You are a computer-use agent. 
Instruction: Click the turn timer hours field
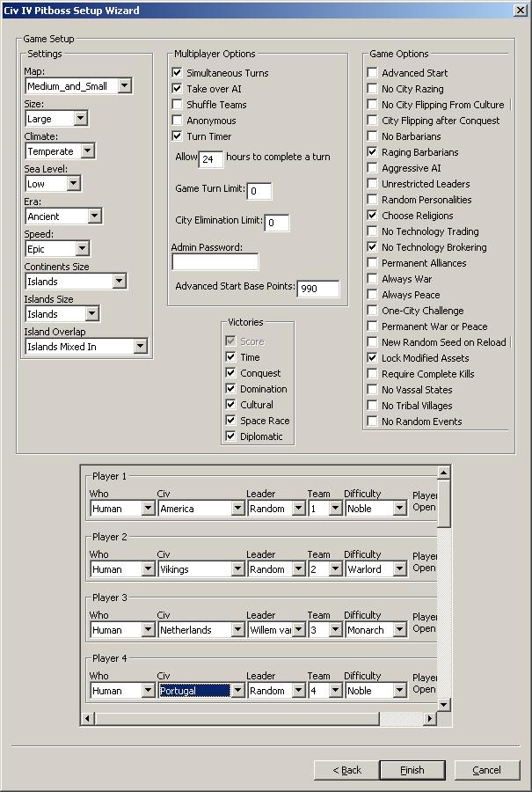pyautogui.click(x=211, y=159)
